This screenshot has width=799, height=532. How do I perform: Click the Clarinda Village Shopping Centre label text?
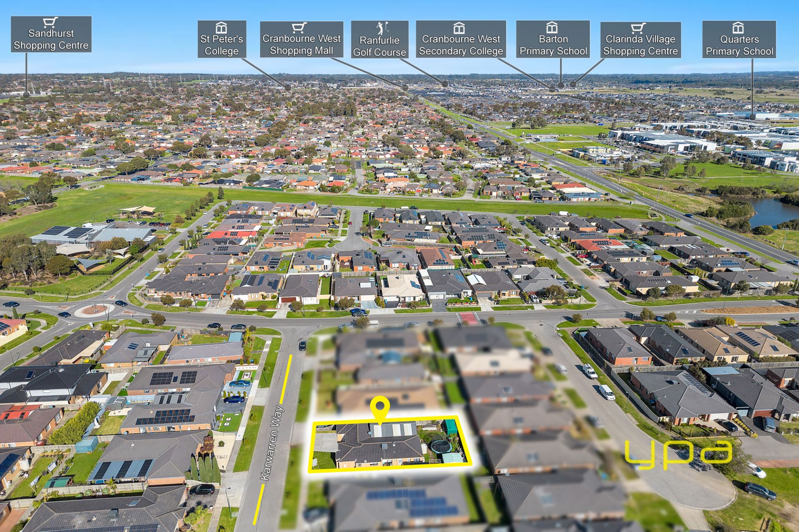tap(640, 45)
